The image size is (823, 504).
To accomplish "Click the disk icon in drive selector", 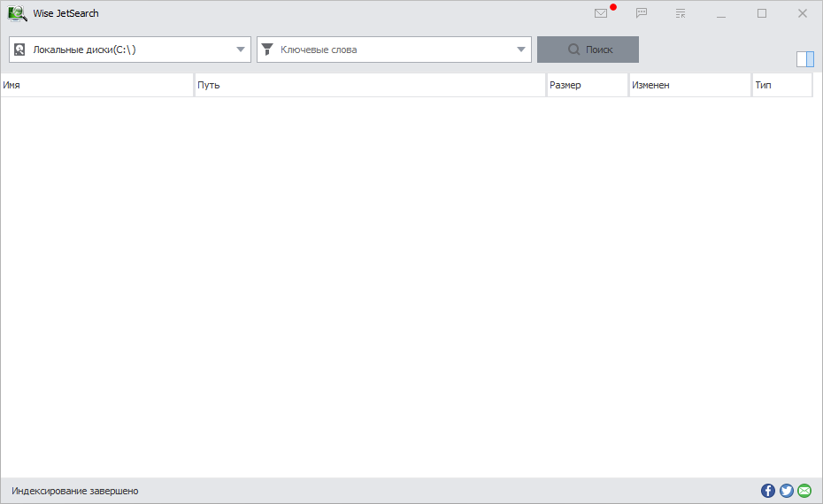I will click(x=19, y=50).
